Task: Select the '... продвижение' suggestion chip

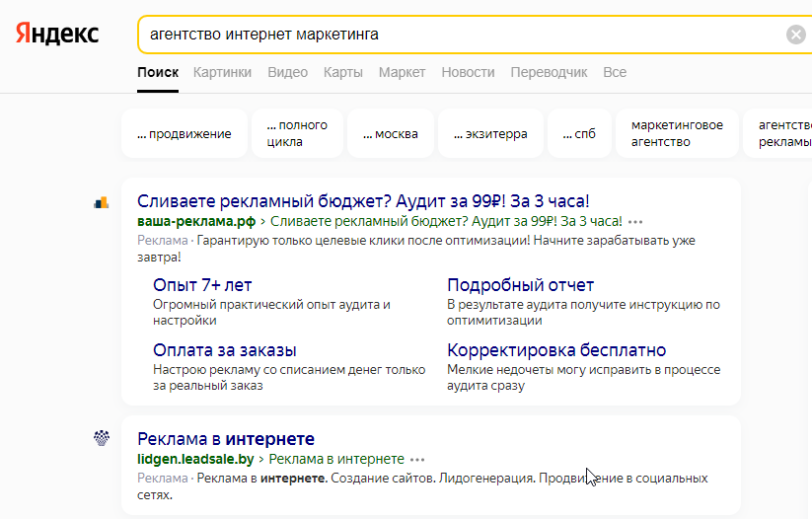Action: tap(185, 133)
